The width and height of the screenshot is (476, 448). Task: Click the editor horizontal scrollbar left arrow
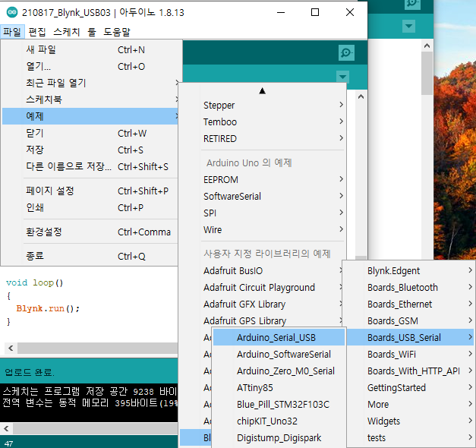(11, 348)
